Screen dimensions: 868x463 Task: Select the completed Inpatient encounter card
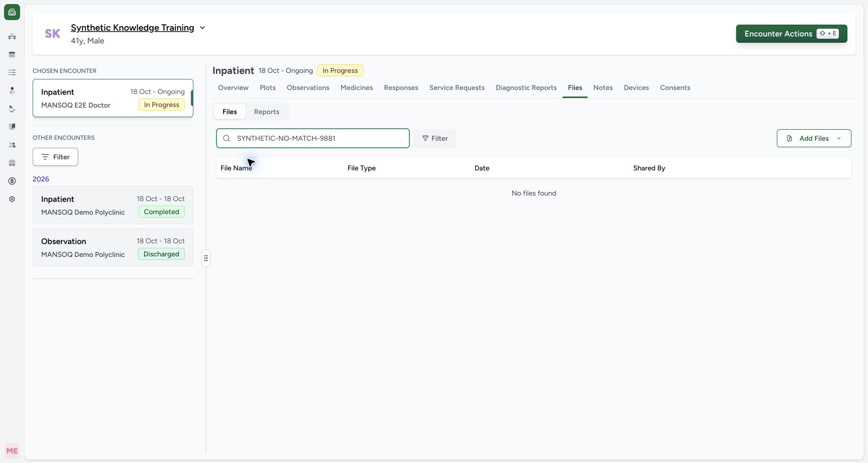[113, 205]
